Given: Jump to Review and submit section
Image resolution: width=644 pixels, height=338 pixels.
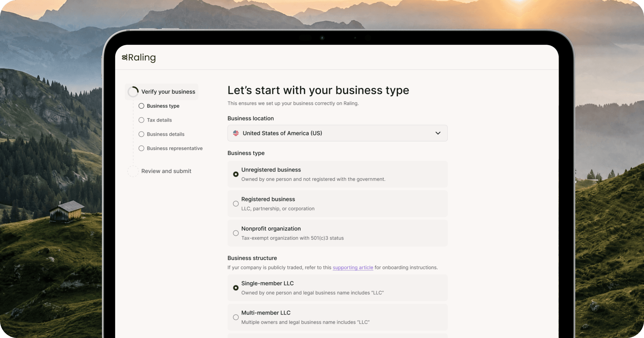Looking at the screenshot, I should [166, 171].
